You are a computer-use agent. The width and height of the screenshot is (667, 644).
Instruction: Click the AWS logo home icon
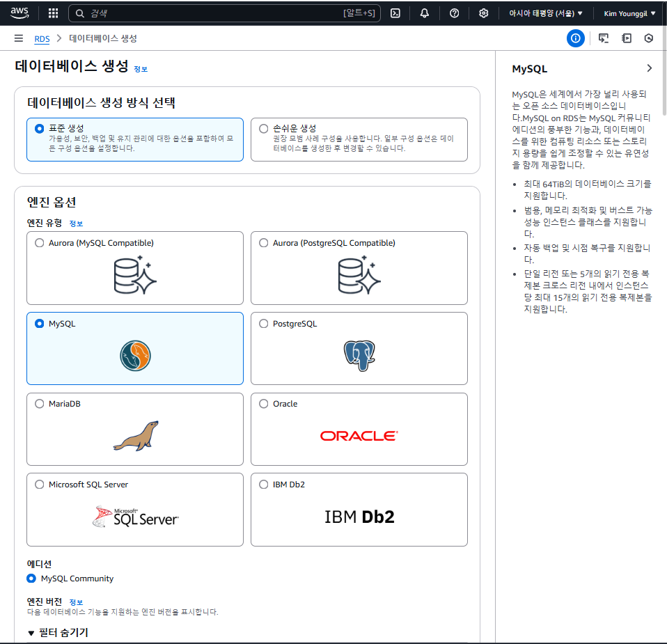(x=19, y=13)
